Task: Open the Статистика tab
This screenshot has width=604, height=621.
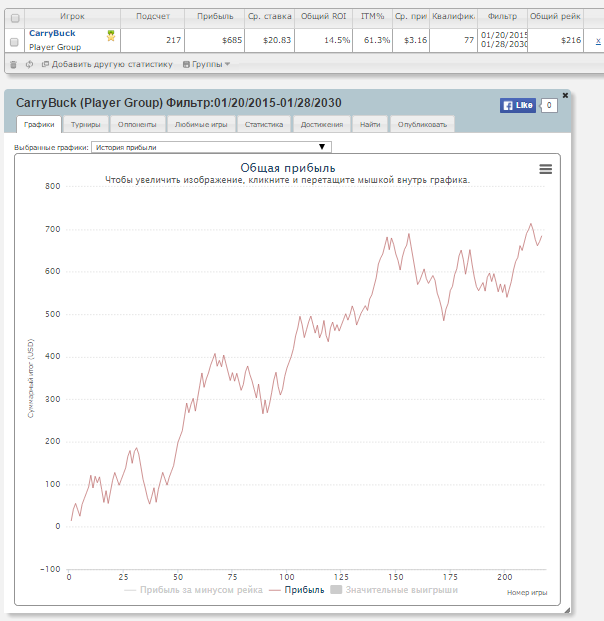Action: coord(263,125)
